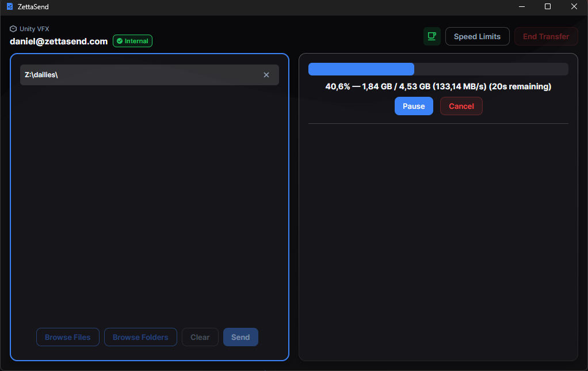Minimize the ZettaSend window
The height and width of the screenshot is (371, 588).
(x=521, y=6)
